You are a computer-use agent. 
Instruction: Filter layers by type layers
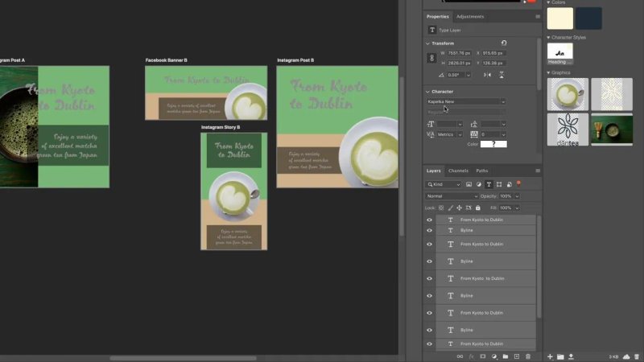489,184
